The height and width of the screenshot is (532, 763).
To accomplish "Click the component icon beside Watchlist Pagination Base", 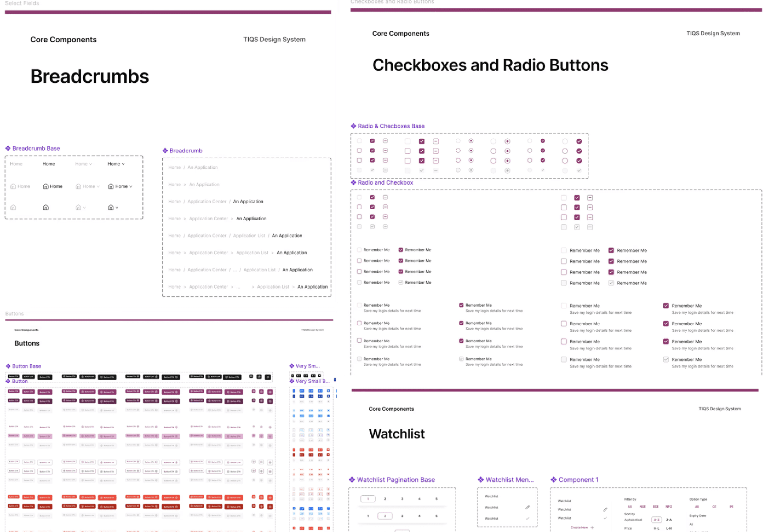I will (x=352, y=480).
